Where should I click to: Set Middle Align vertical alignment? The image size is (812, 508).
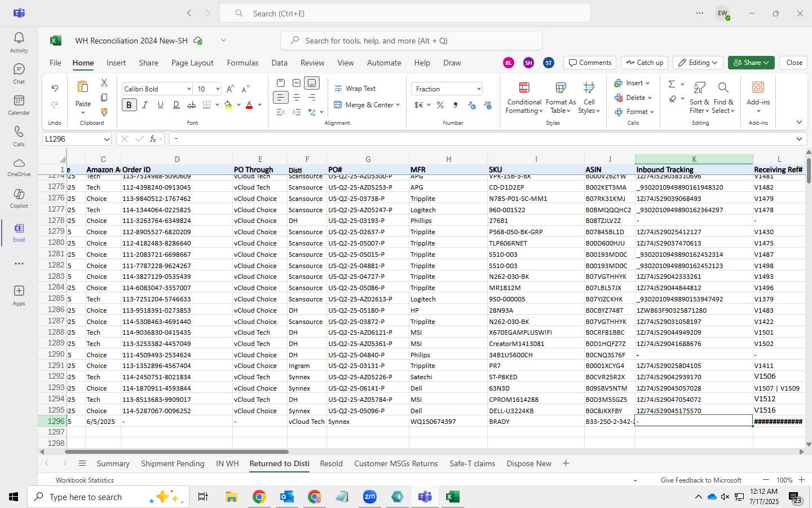296,83
